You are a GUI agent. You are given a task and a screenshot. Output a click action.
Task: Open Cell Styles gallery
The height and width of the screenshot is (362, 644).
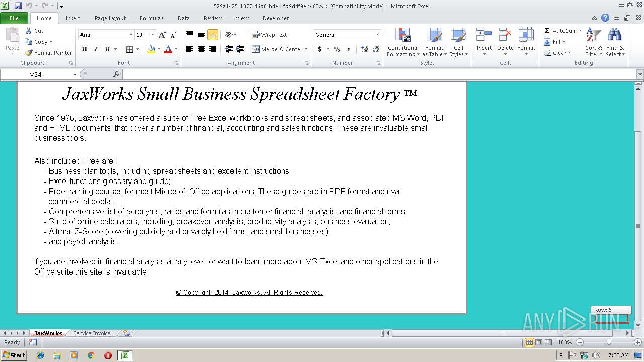tap(458, 42)
